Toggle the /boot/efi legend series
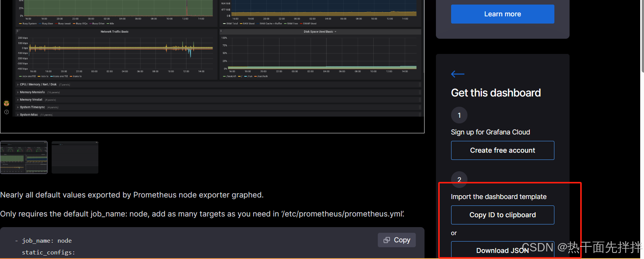The width and height of the screenshot is (644, 259). (x=229, y=76)
